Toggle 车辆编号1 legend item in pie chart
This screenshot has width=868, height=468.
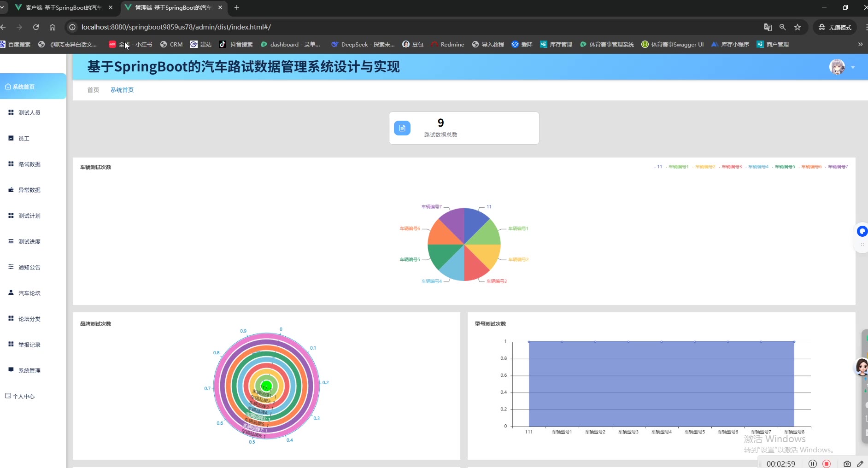(x=678, y=167)
